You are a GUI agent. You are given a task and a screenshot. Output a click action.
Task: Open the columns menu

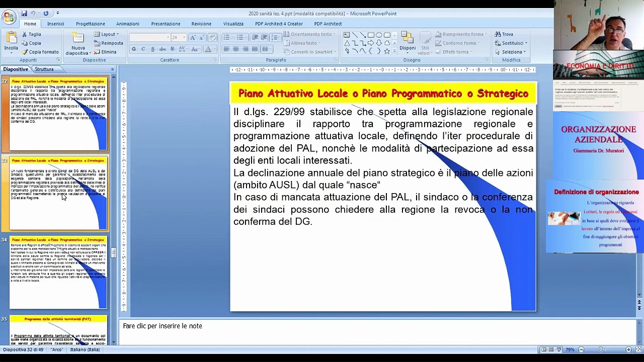[266, 49]
